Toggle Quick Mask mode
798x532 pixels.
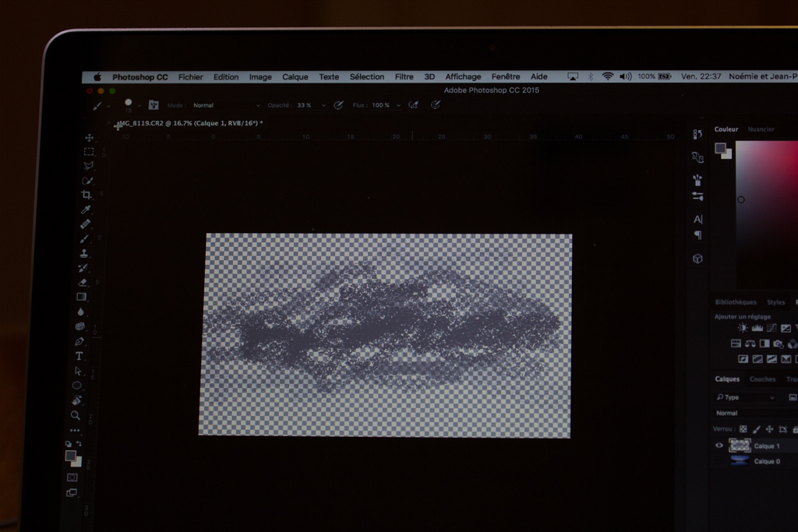(x=72, y=477)
